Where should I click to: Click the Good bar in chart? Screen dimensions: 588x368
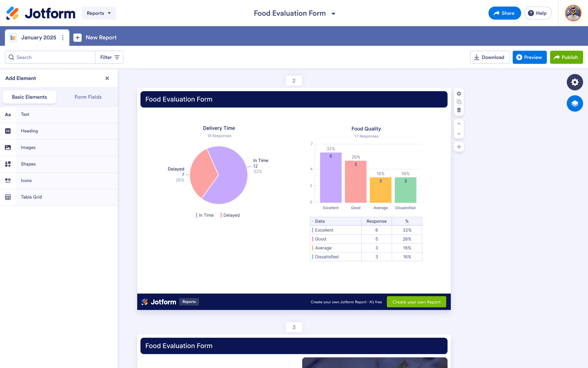coord(355,182)
